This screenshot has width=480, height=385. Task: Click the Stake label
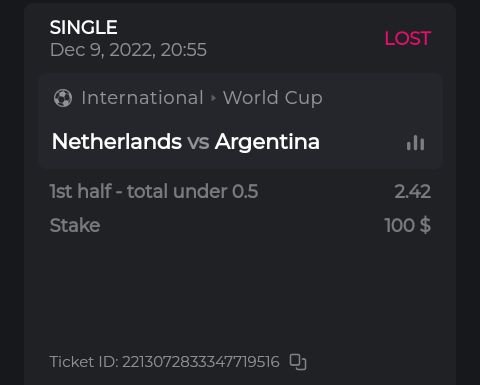(75, 225)
